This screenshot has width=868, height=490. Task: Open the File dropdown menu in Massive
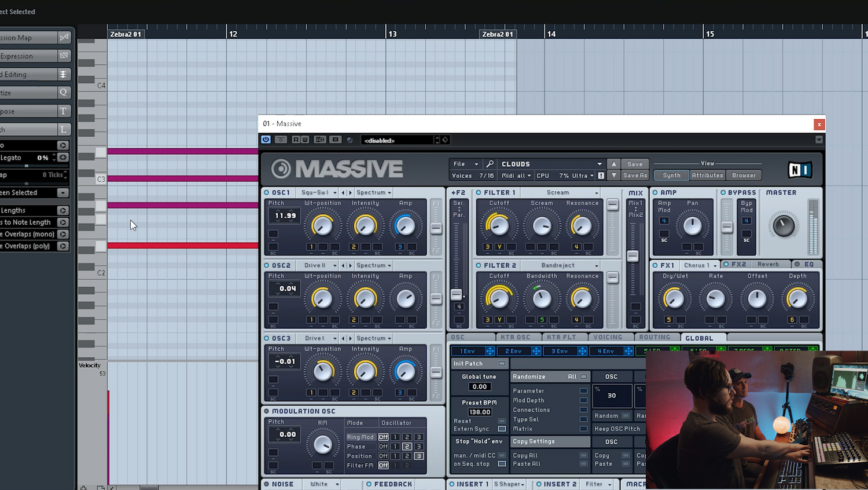pos(466,164)
